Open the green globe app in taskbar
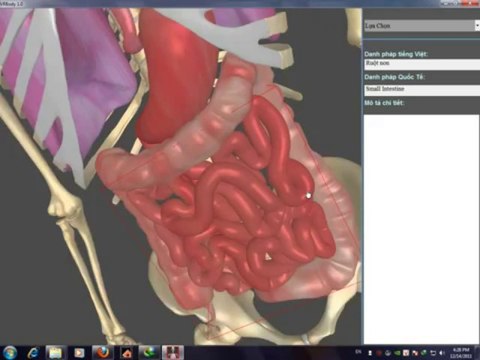Image resolution: width=480 pixels, height=360 pixels. (150, 353)
